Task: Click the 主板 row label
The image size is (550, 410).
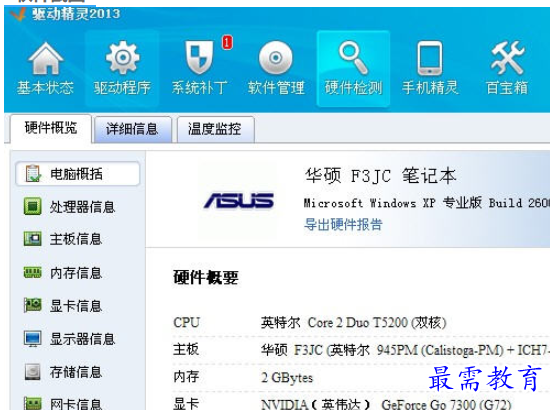Action: tap(186, 349)
